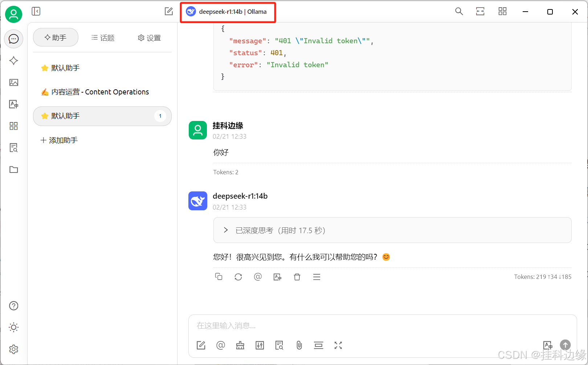Click the "Invalid token" error line

click(x=279, y=65)
